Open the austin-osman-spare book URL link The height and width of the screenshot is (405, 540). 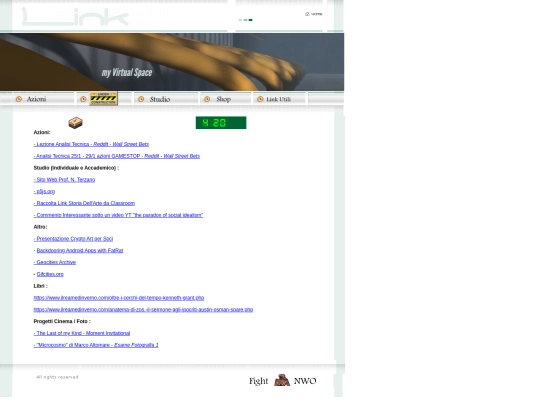pos(143,310)
